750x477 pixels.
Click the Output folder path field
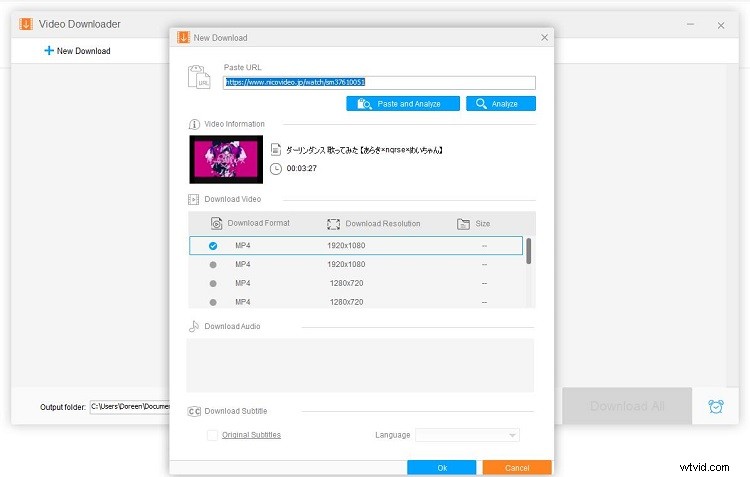coord(130,407)
